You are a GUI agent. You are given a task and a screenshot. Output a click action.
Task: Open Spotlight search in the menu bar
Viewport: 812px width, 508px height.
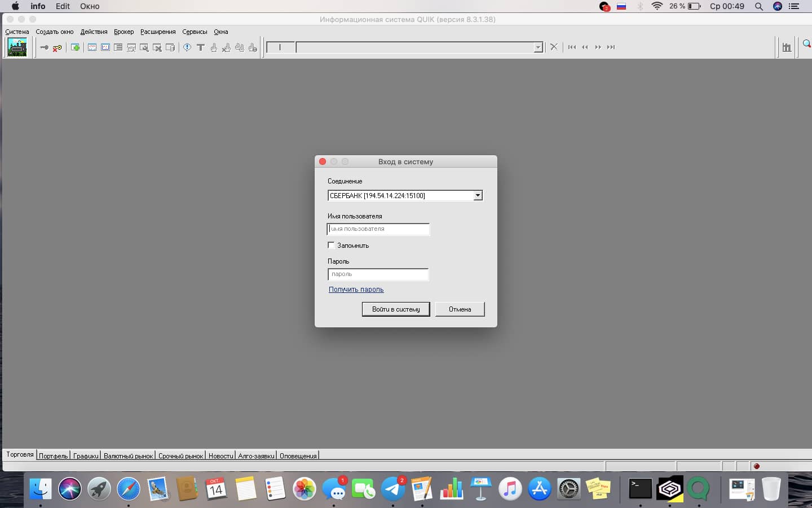759,6
